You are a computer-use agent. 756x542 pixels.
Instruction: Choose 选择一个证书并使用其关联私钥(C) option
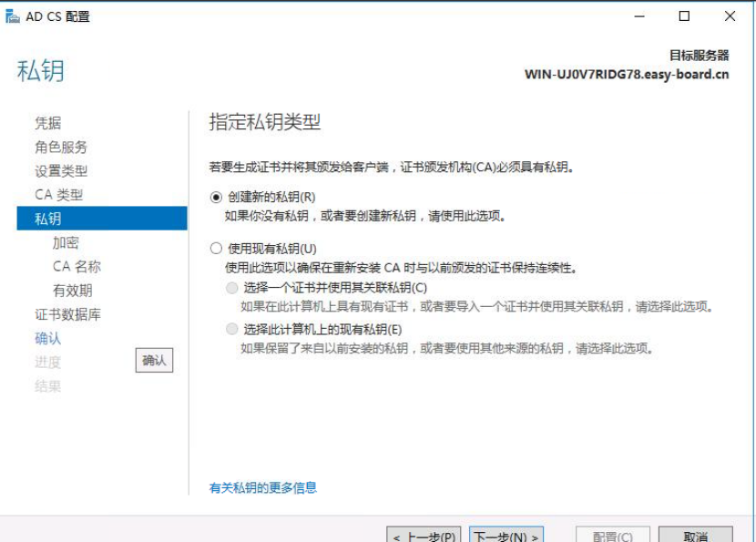coord(232,288)
